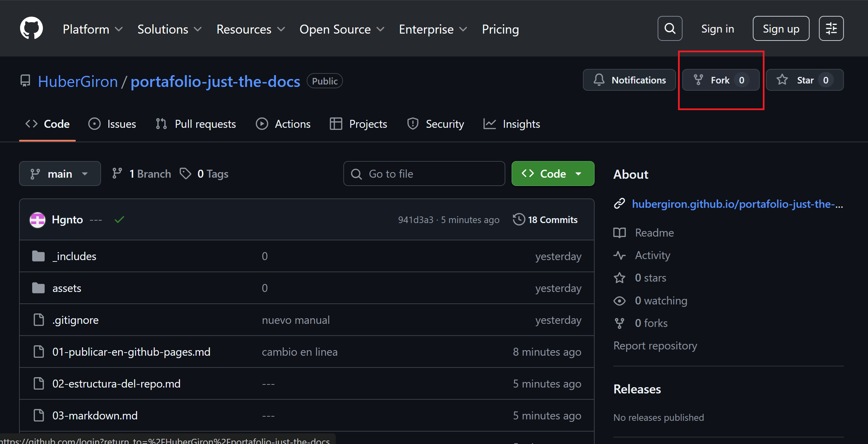Click the Sign up button
Image resolution: width=868 pixels, height=444 pixels.
coord(780,29)
